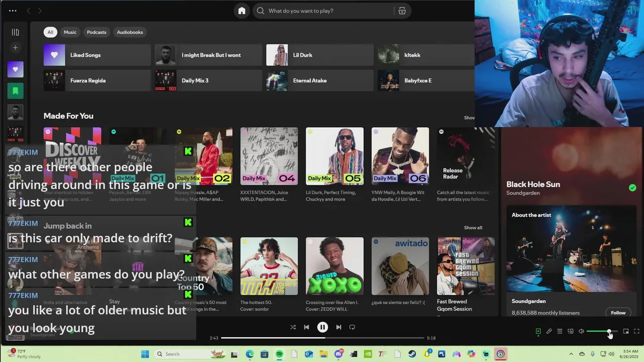Open lyrics microphone icon
The height and width of the screenshot is (362, 644).
[x=549, y=331]
